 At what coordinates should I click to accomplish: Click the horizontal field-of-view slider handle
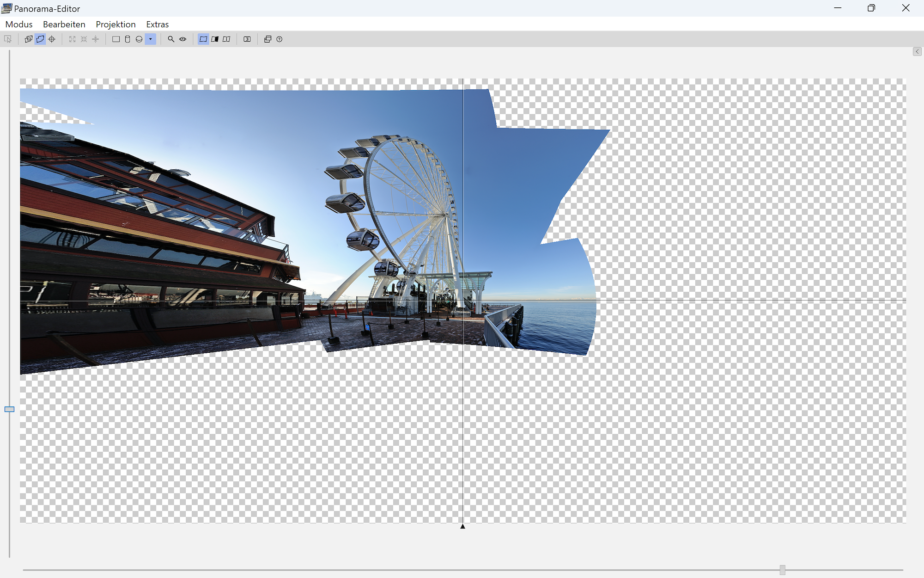782,570
